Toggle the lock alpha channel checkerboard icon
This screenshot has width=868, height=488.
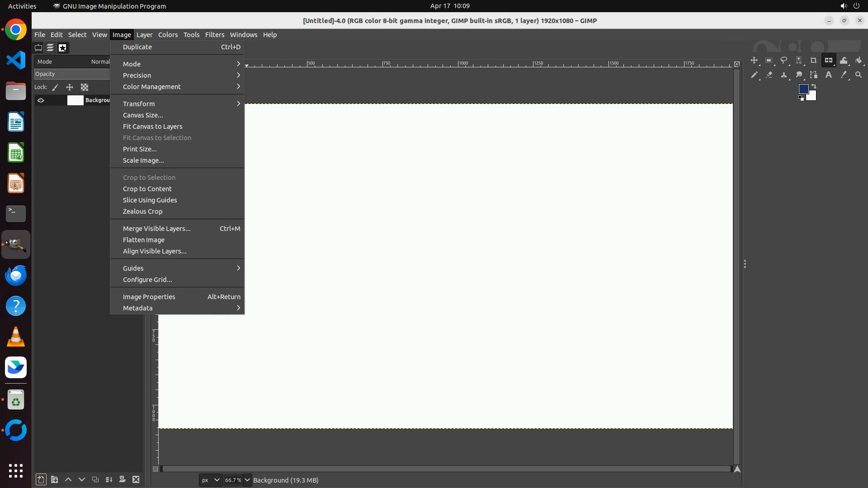tap(85, 87)
